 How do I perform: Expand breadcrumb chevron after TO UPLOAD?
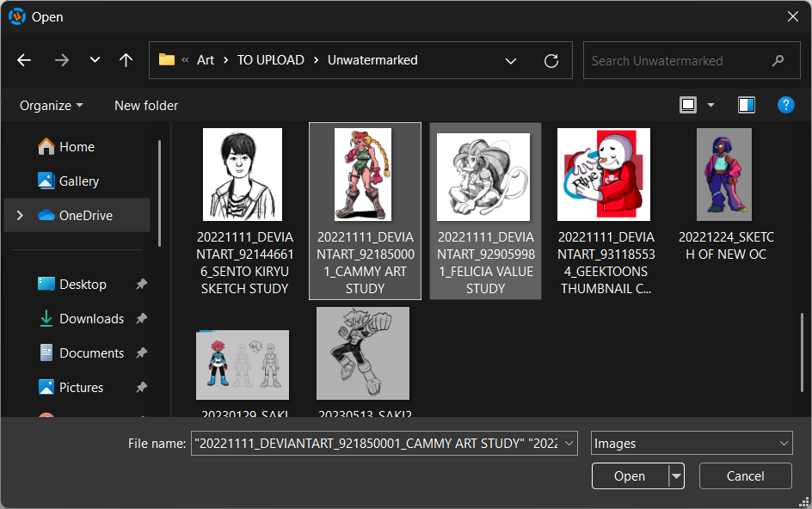coord(316,60)
